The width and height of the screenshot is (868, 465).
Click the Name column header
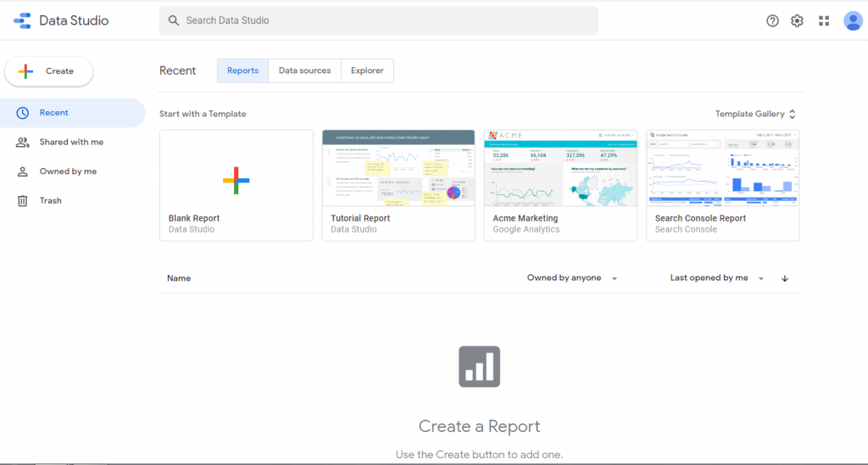pos(179,278)
